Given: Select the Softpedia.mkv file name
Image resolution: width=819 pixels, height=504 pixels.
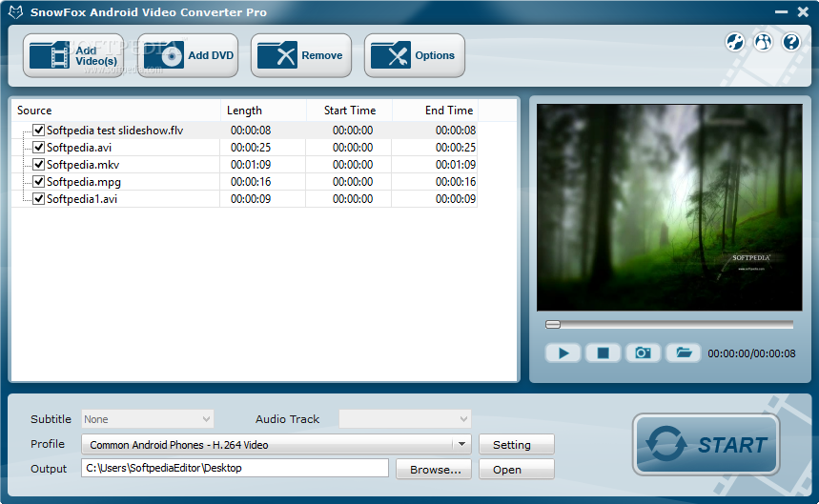Looking at the screenshot, I should 83,164.
